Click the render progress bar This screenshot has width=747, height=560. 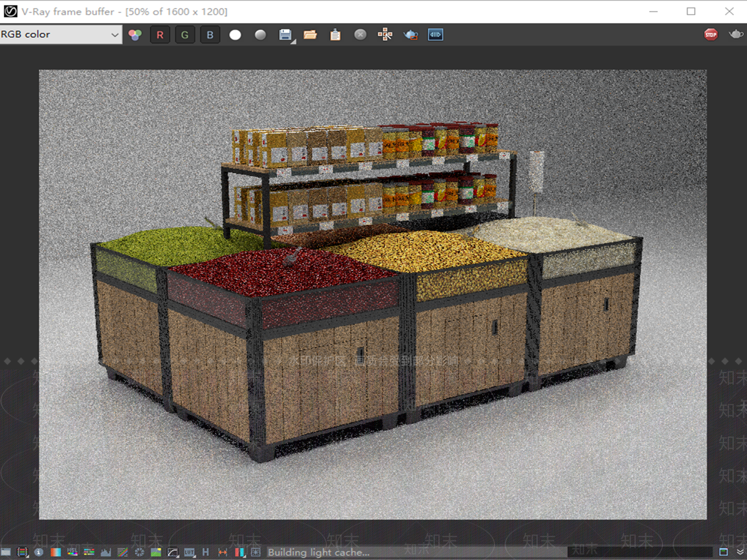point(489,553)
